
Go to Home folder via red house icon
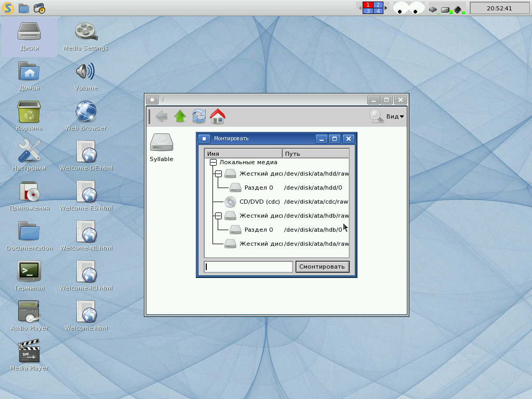tap(218, 116)
